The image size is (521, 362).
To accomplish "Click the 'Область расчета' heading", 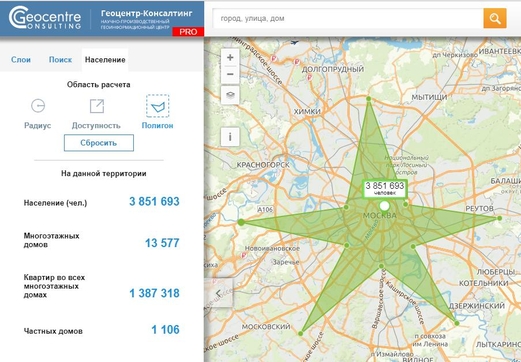I will click(x=98, y=85).
